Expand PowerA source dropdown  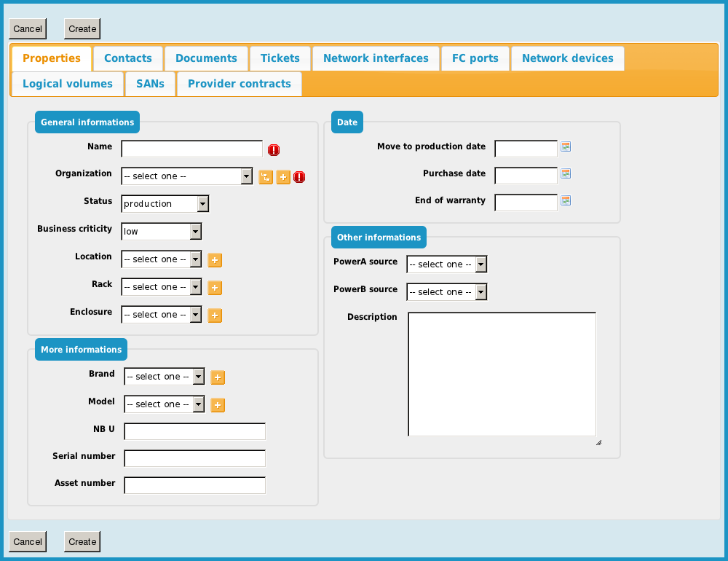pos(446,264)
